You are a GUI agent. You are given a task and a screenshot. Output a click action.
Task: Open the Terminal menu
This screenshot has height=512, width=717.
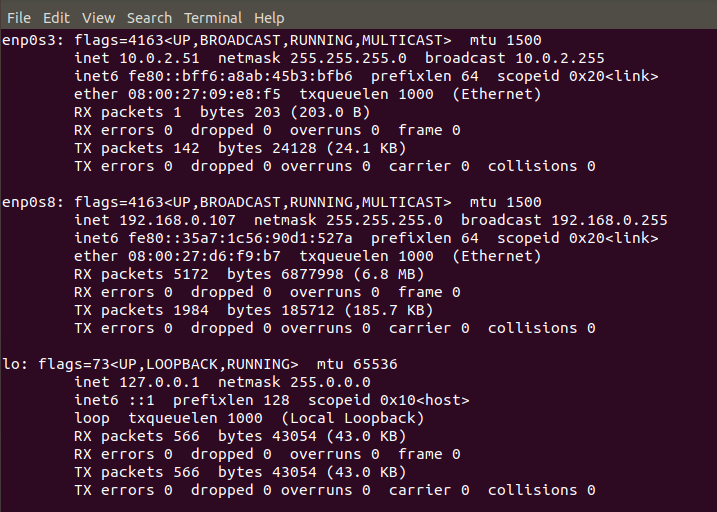click(x=213, y=18)
